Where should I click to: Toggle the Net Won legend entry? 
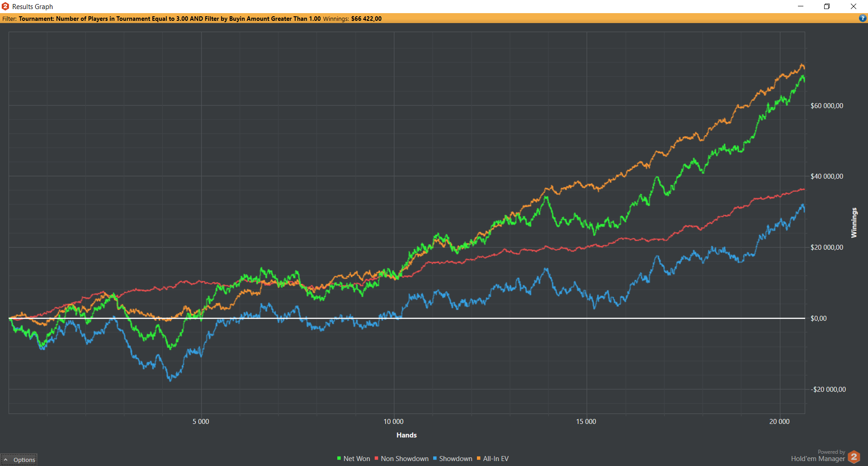click(354, 459)
